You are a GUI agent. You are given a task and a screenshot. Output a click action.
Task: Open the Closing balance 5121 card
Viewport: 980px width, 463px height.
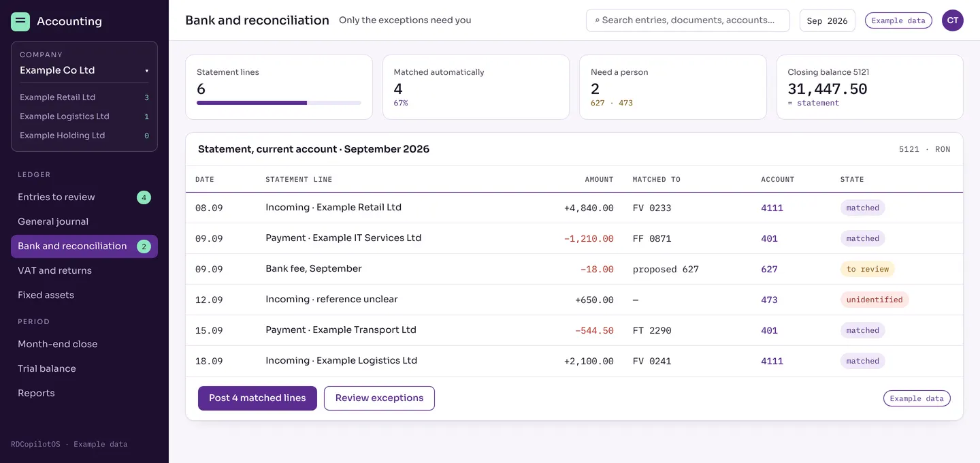click(x=870, y=87)
